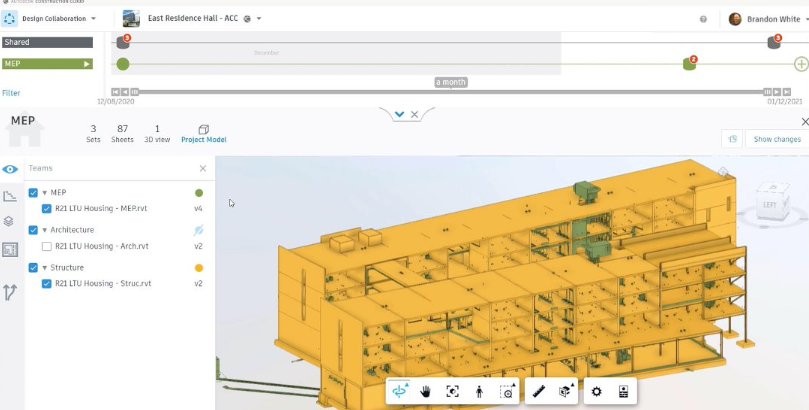Click the MEP home icon
This screenshot has height=410, width=809.
(x=24, y=129)
